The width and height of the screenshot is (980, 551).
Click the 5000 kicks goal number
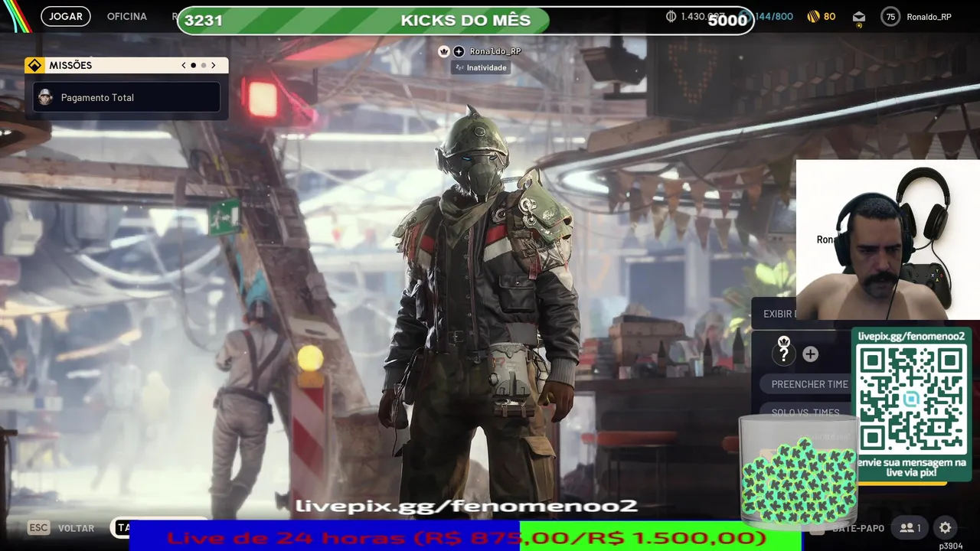tap(727, 21)
